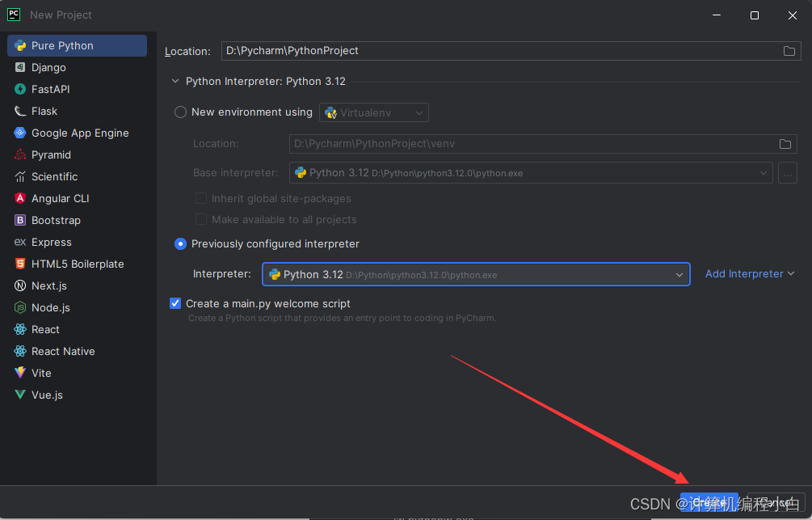812x520 pixels.
Task: Click the Google App Engine icon
Action: click(20, 133)
